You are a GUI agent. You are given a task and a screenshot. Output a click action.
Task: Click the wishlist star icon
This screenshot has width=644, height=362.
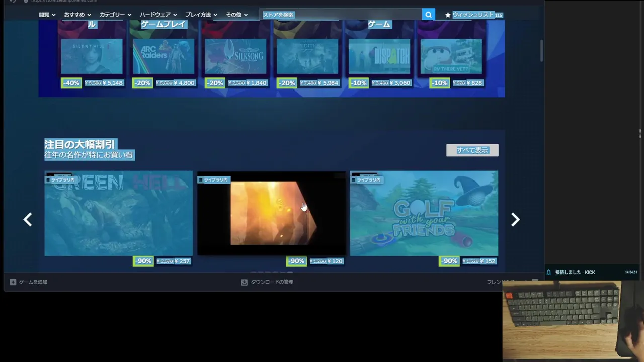(448, 15)
